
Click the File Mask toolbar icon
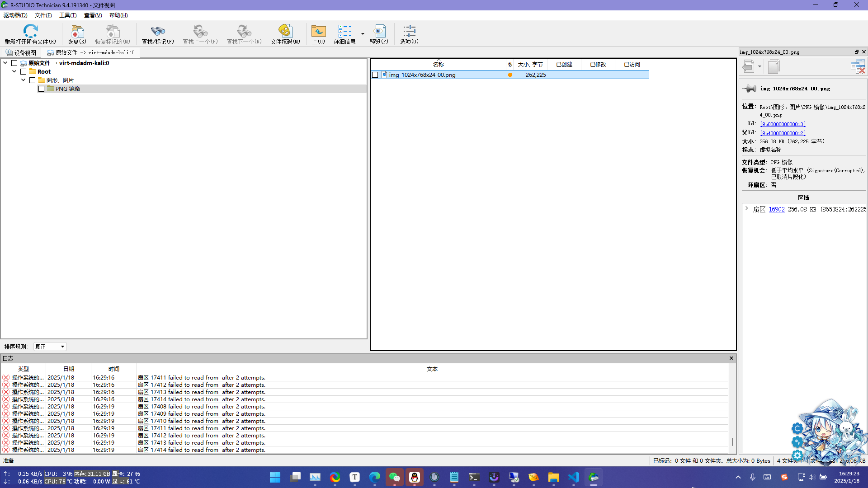coord(285,31)
